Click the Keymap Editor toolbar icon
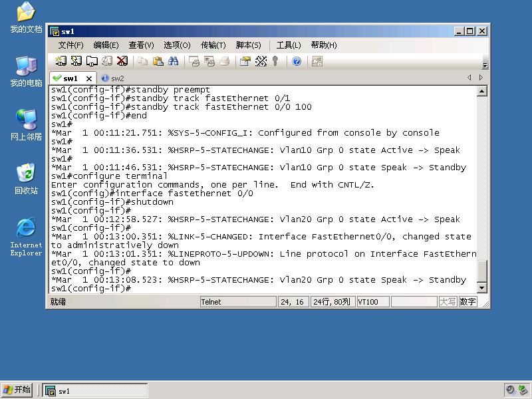 point(261,61)
